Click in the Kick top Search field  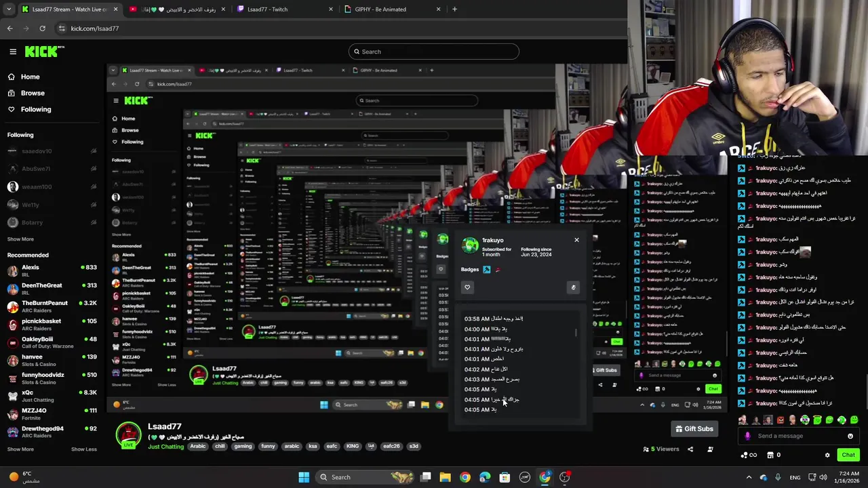click(434, 52)
